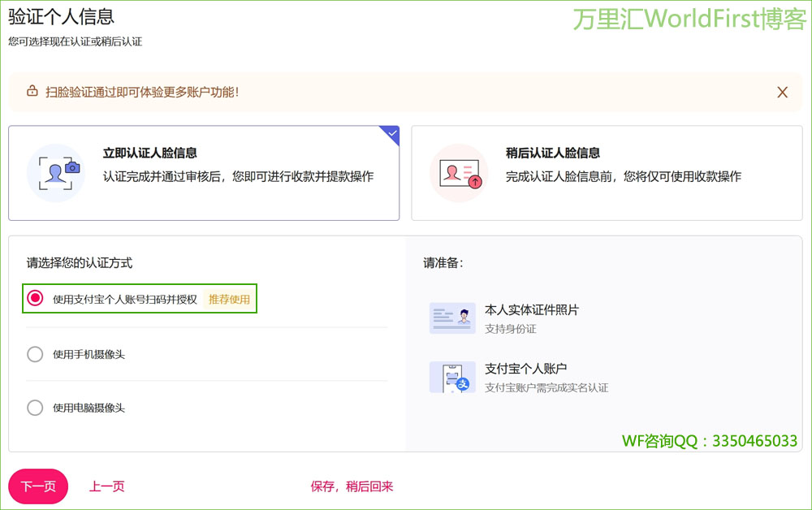
Task: Click the 扫脸验证通过即可体验更多账户功能 banner text
Action: pos(142,92)
